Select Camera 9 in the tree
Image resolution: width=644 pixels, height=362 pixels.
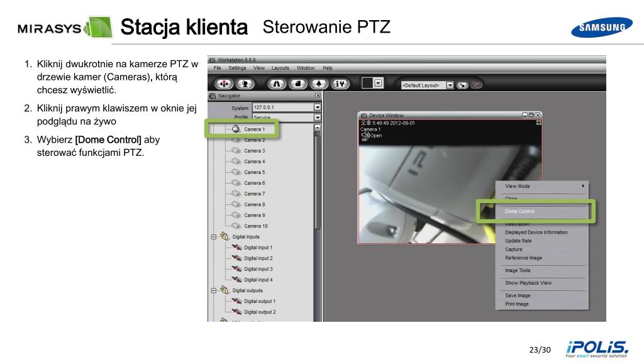[255, 215]
